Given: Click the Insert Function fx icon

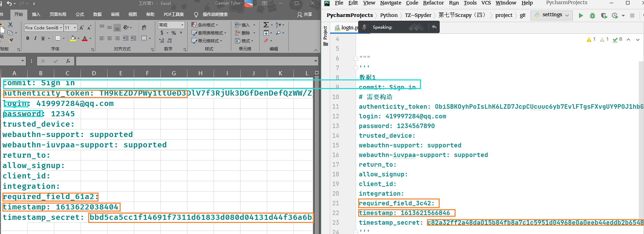Looking at the screenshot, I should (68, 61).
